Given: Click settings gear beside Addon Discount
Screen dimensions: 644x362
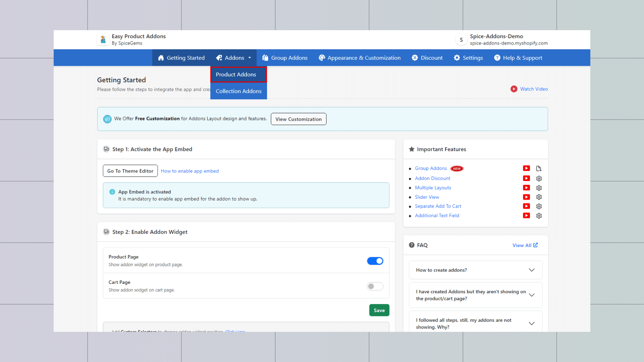Looking at the screenshot, I should [x=539, y=178].
